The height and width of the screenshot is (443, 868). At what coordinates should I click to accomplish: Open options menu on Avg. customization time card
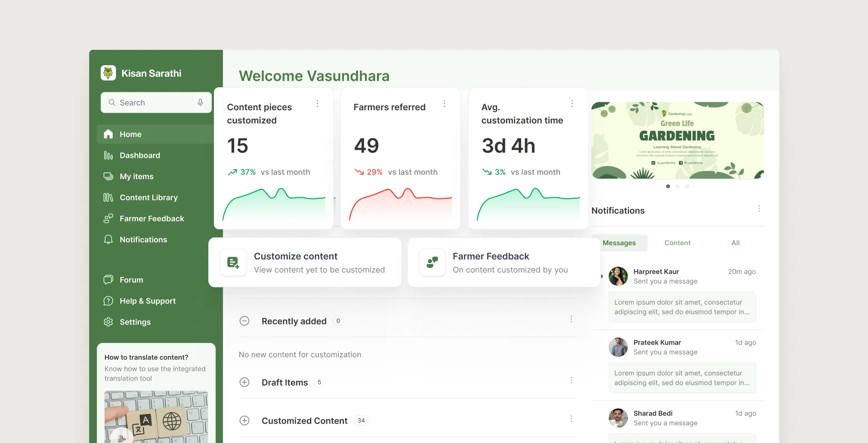pos(572,104)
